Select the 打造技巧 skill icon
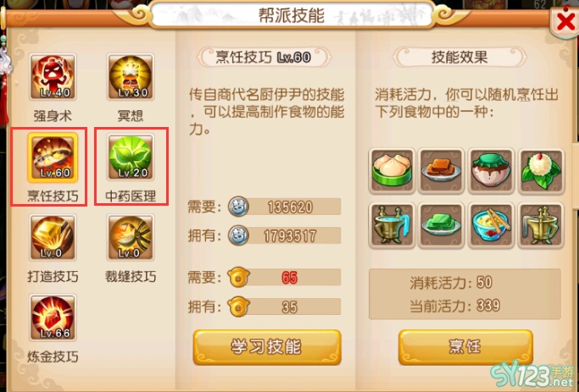 point(53,238)
